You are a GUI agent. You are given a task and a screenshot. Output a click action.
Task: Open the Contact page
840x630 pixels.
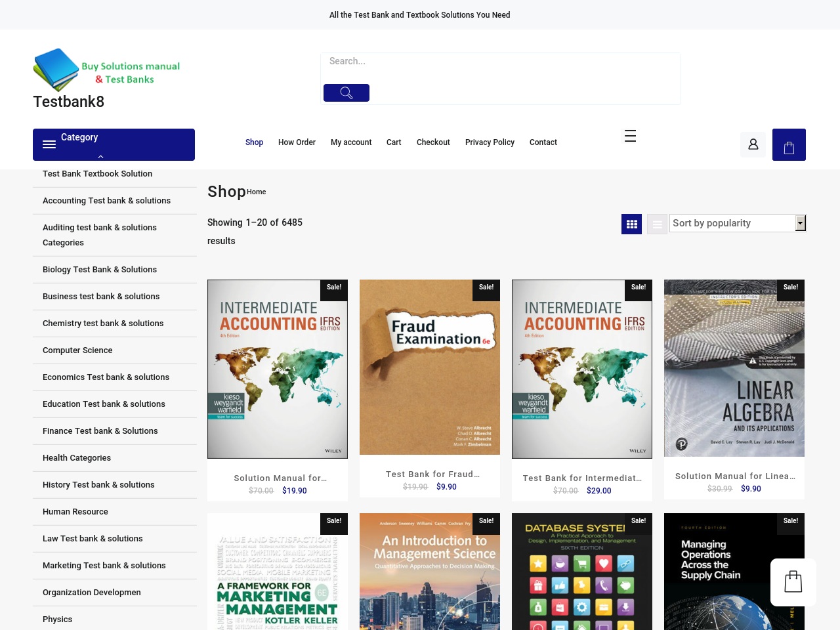[x=543, y=142]
